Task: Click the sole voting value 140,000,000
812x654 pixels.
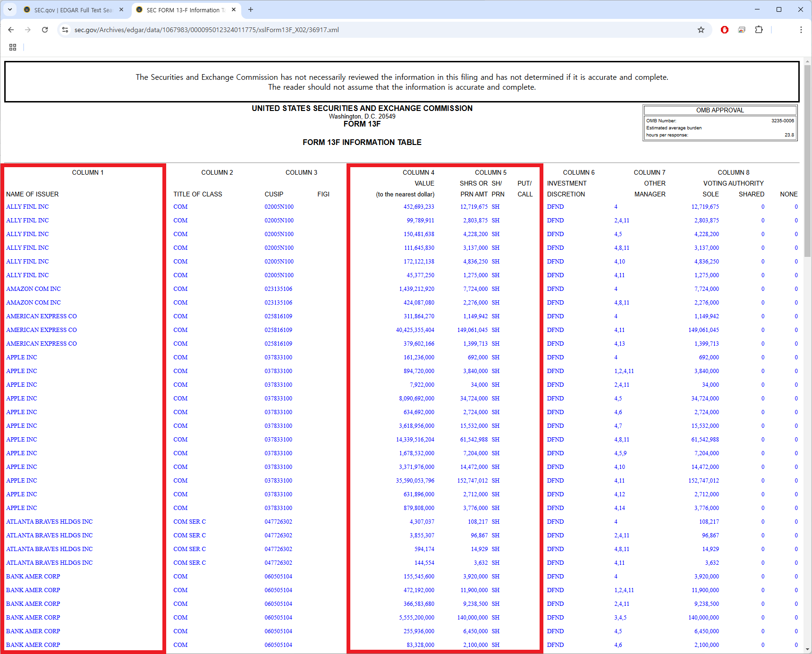Action: pos(704,618)
